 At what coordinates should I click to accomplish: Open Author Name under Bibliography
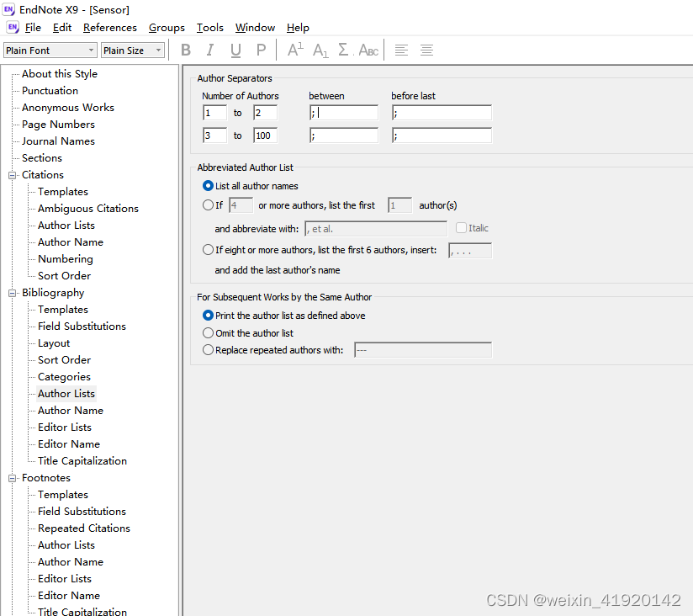point(71,411)
